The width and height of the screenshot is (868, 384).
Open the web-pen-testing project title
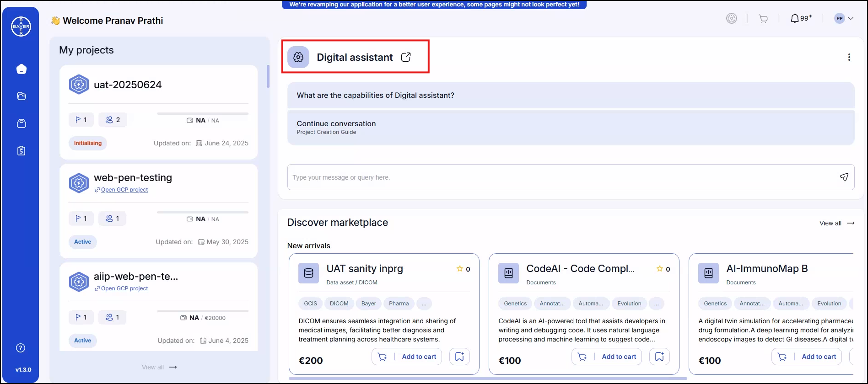click(x=133, y=177)
